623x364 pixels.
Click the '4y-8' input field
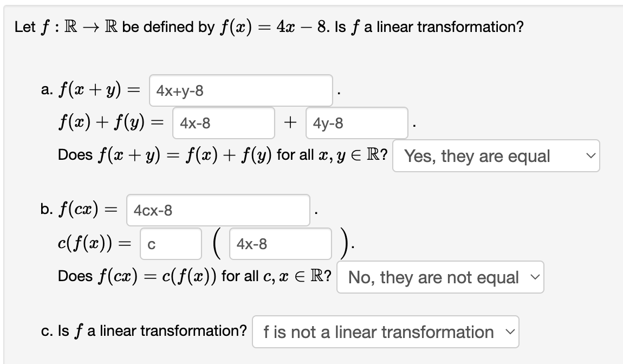point(356,123)
